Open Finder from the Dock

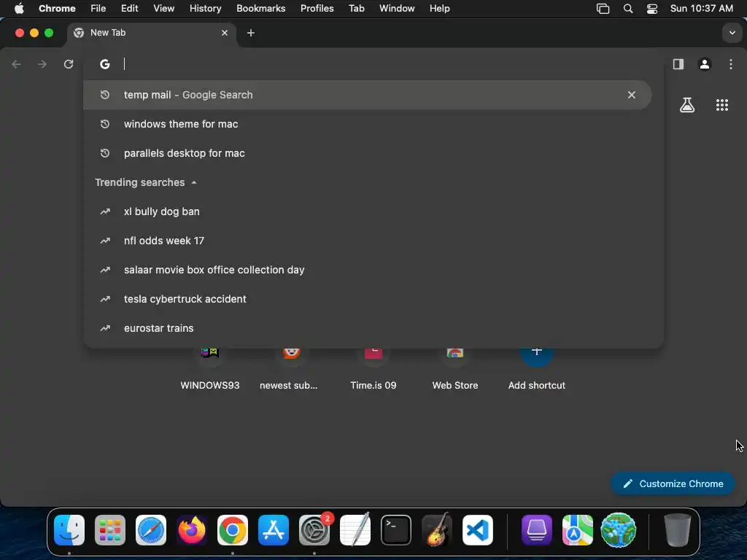pyautogui.click(x=69, y=530)
